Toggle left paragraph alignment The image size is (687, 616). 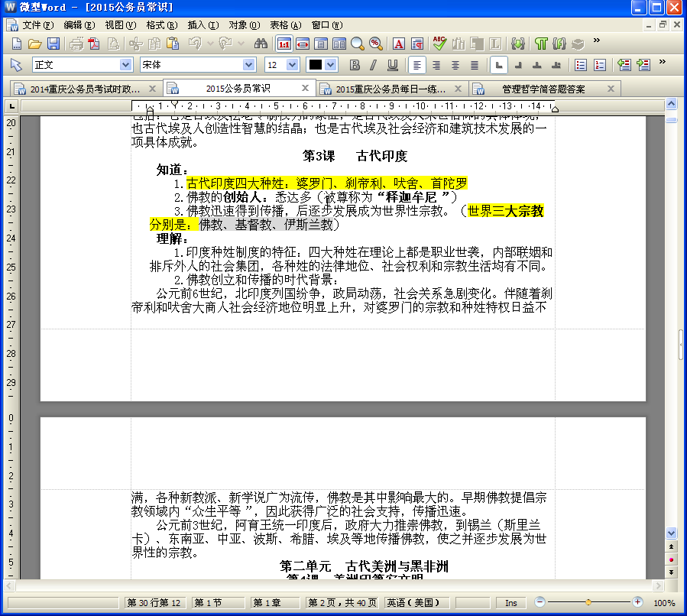click(417, 65)
